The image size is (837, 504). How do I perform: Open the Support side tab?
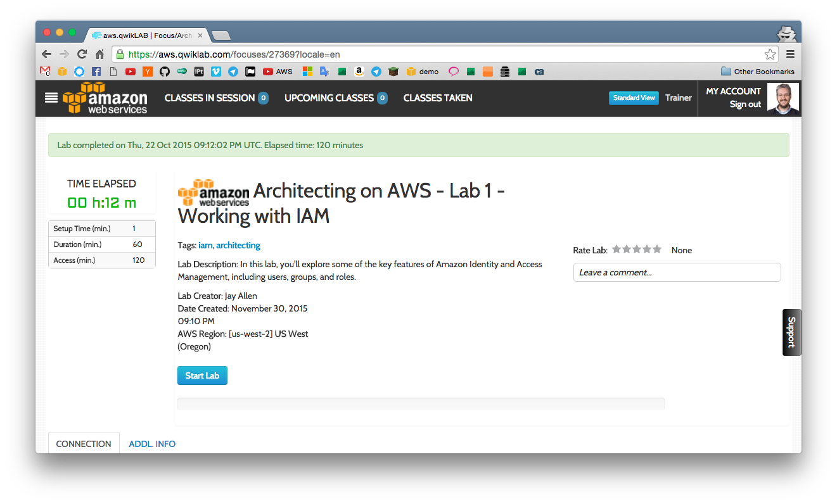[791, 332]
